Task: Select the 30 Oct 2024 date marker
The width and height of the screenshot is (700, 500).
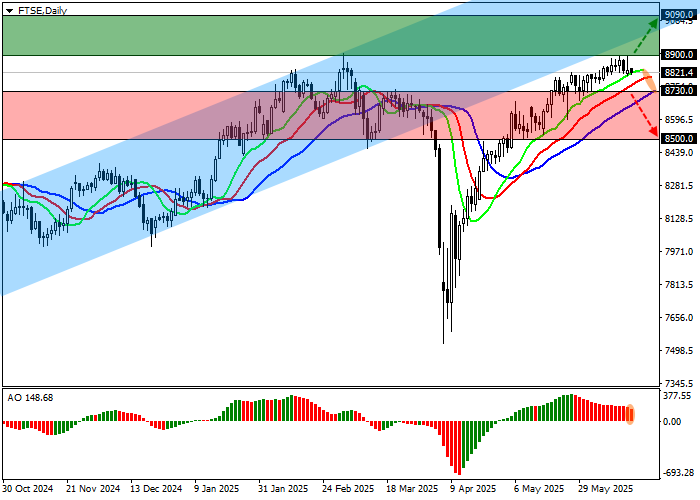Action: (x=27, y=489)
